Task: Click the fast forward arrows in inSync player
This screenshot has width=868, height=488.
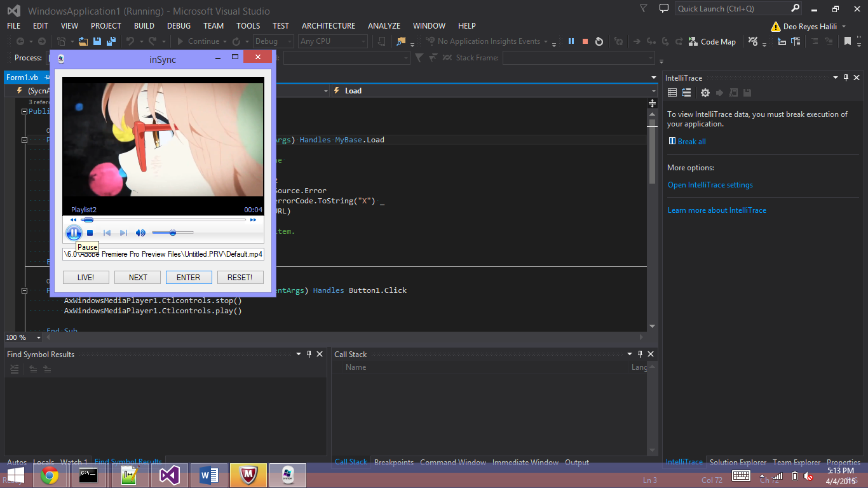Action: pos(253,220)
